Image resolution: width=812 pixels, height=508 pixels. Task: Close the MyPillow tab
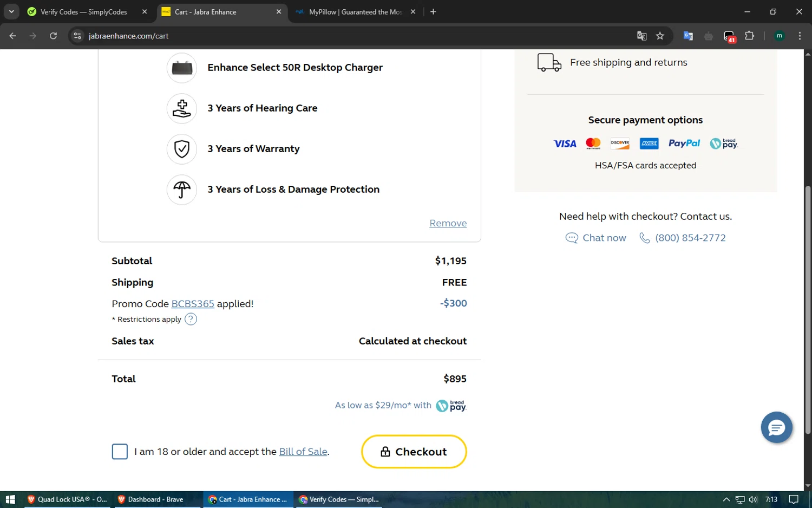click(x=413, y=12)
